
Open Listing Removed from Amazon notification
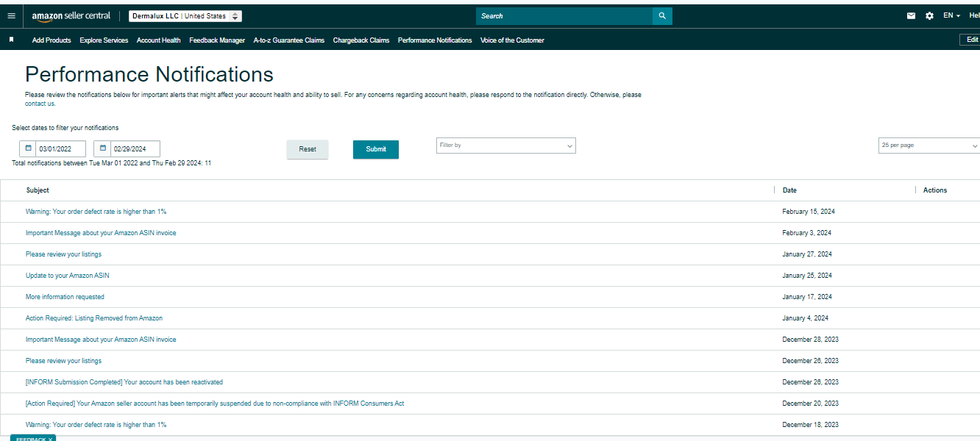[94, 318]
